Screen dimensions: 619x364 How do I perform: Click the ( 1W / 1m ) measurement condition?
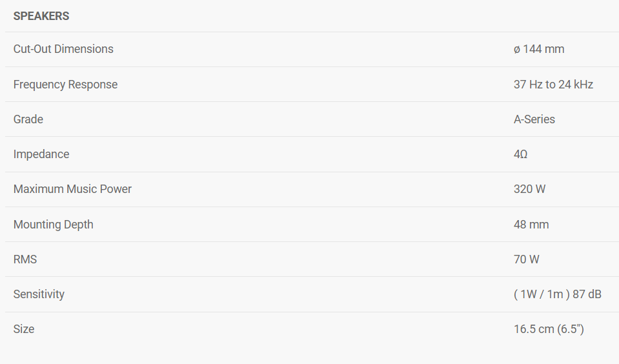542,294
